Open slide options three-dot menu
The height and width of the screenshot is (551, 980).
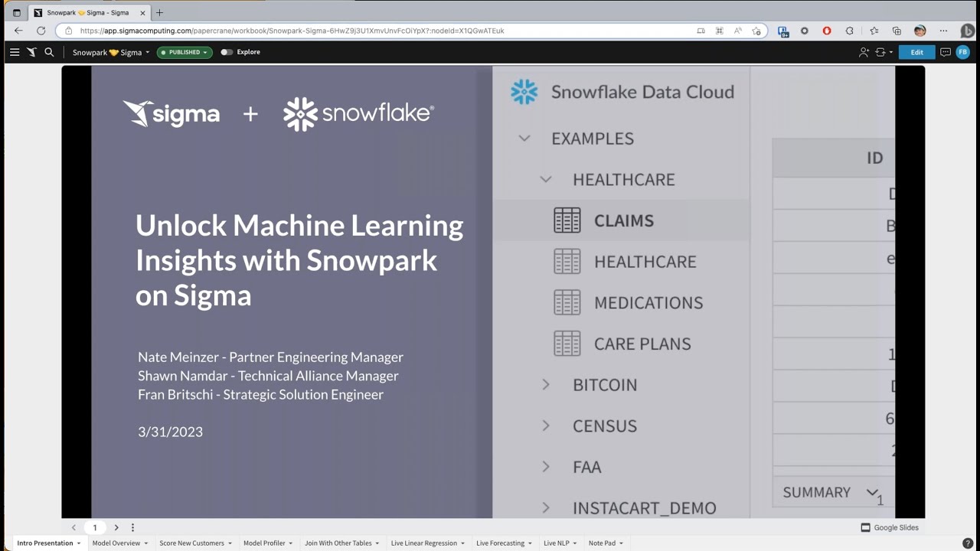point(132,527)
